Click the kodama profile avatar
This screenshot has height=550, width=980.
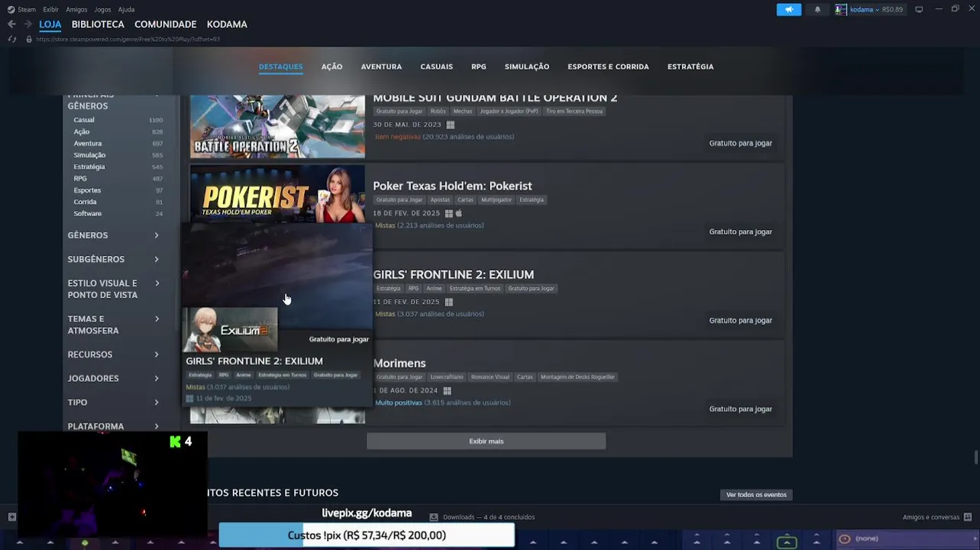(x=841, y=9)
